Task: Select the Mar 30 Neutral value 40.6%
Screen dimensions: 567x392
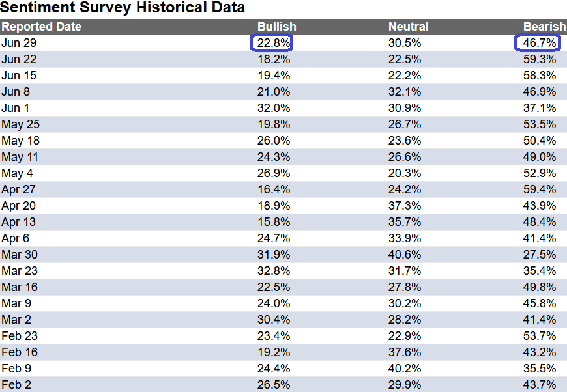Action: click(x=405, y=255)
